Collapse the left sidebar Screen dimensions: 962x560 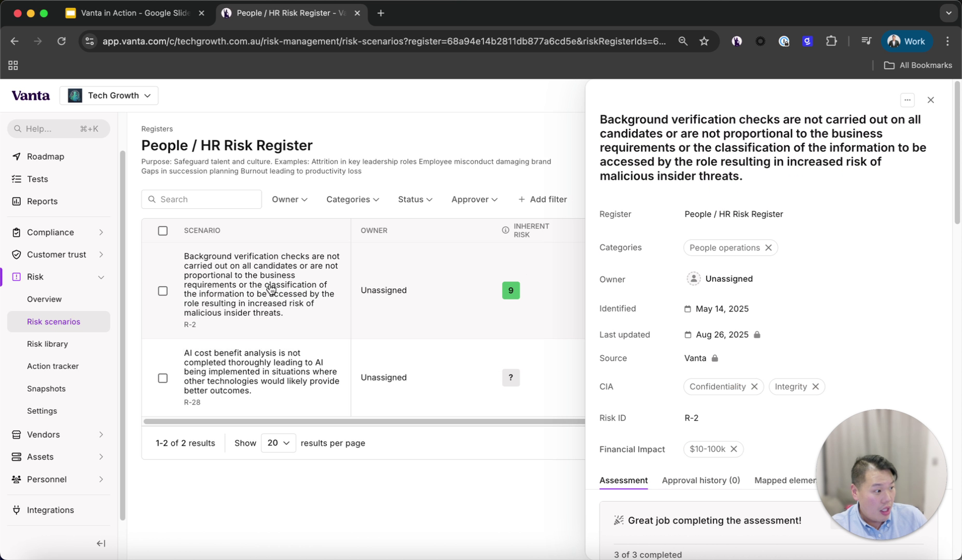coord(101,543)
